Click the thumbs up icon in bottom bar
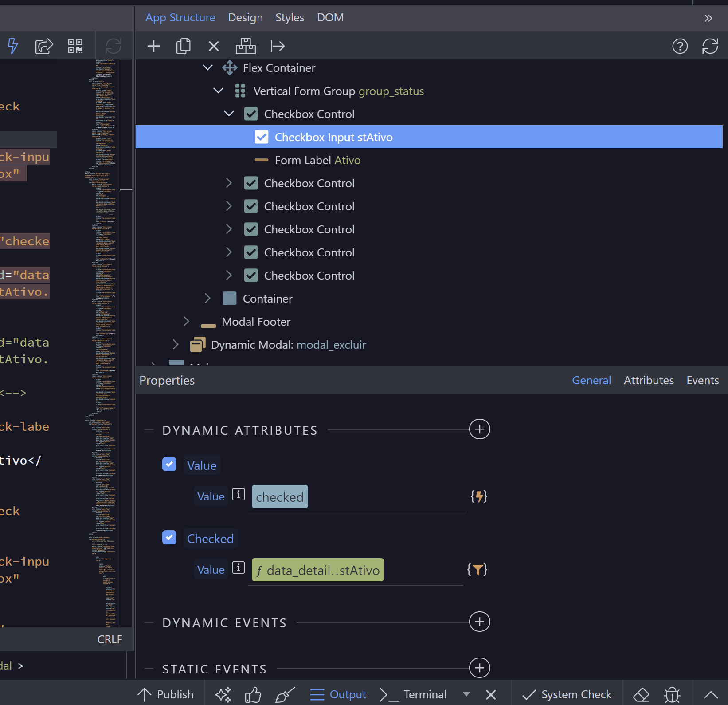 (x=253, y=694)
